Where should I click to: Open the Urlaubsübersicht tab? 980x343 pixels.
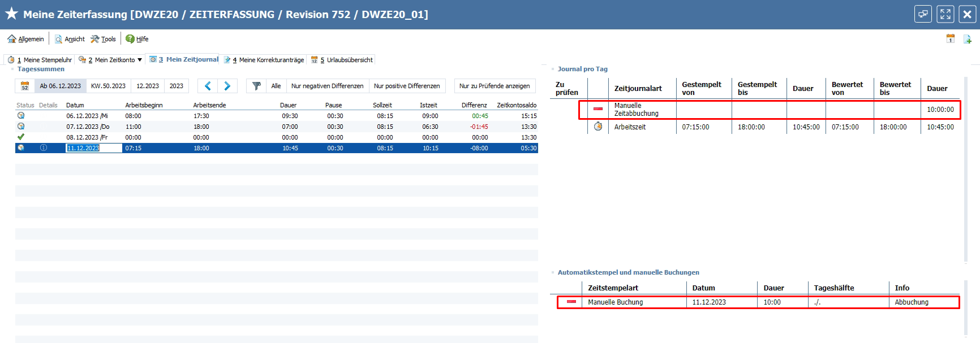pyautogui.click(x=343, y=60)
